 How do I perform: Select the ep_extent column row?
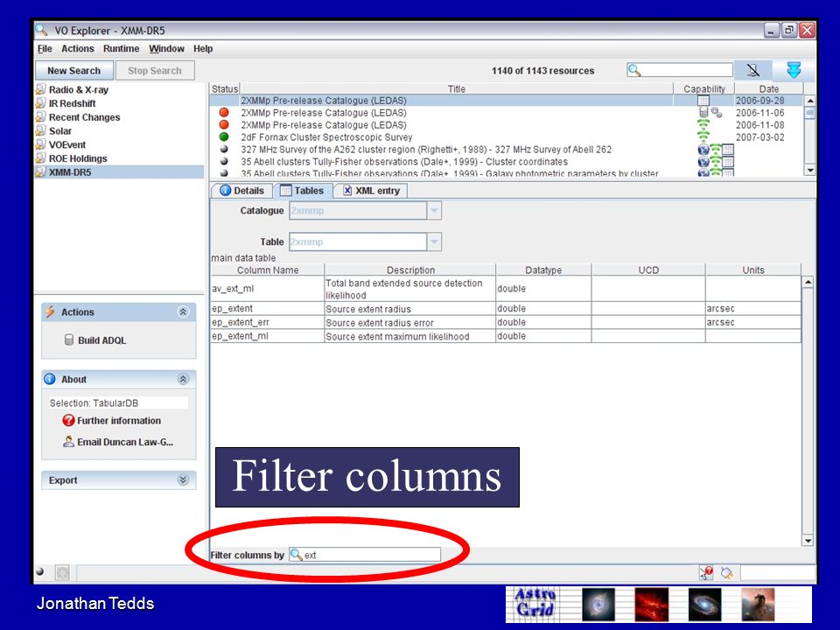click(x=506, y=309)
